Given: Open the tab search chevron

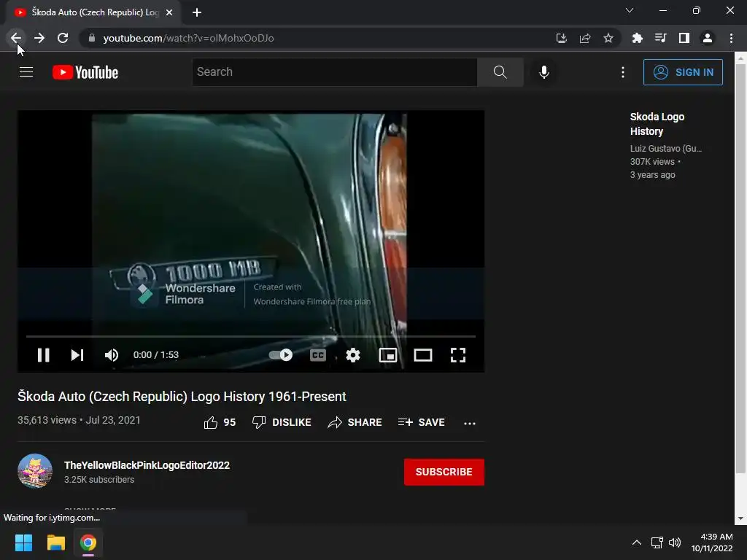Looking at the screenshot, I should pyautogui.click(x=630, y=10).
